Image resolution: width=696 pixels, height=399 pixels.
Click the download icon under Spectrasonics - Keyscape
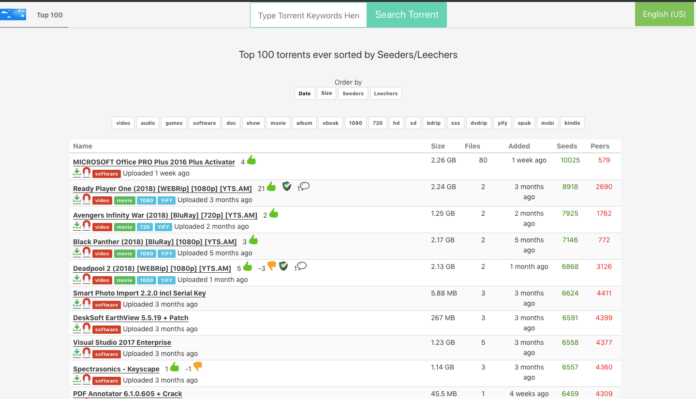(77, 379)
